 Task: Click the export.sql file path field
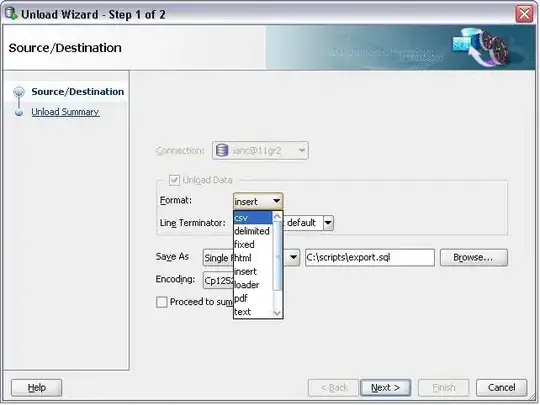(x=370, y=258)
